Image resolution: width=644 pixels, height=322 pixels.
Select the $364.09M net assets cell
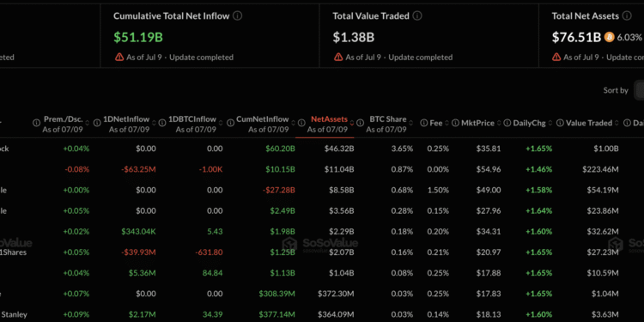point(336,314)
